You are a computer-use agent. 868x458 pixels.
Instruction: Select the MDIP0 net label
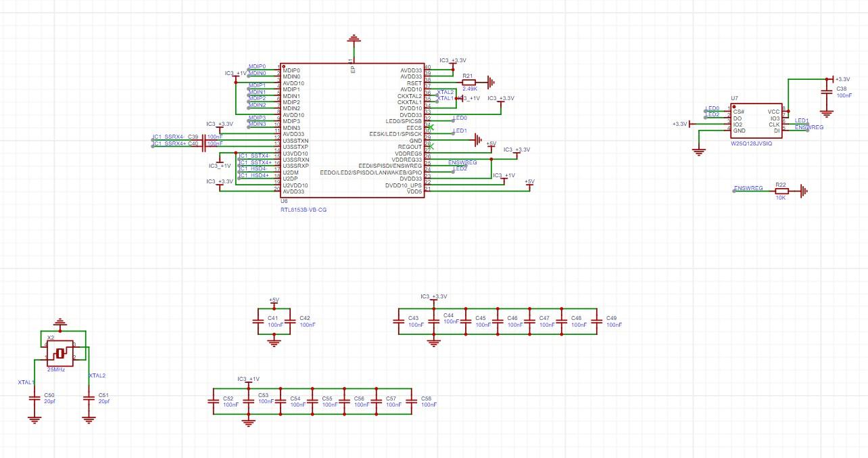point(257,66)
